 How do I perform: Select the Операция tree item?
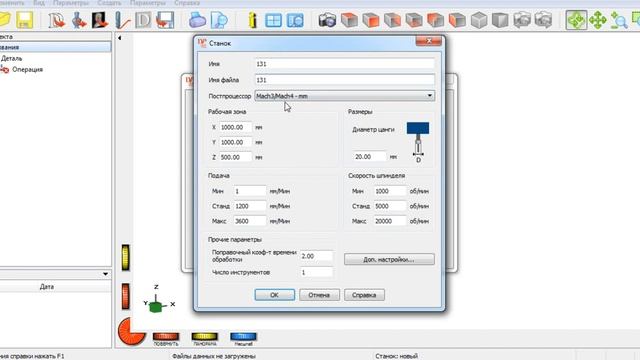[x=27, y=69]
